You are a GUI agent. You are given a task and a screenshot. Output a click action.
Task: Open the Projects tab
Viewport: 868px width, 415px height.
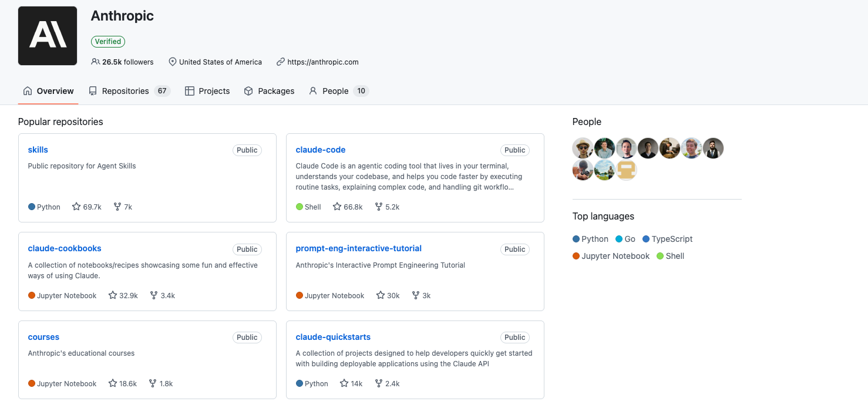click(207, 91)
